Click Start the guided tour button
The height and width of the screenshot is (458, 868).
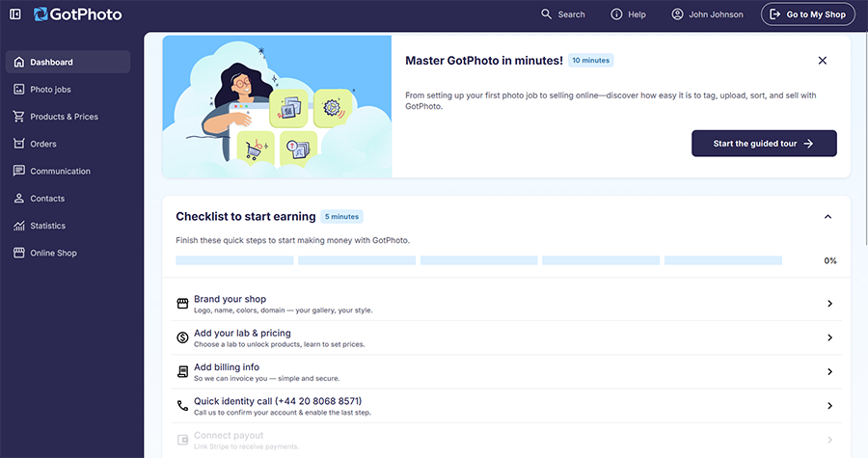[764, 144]
